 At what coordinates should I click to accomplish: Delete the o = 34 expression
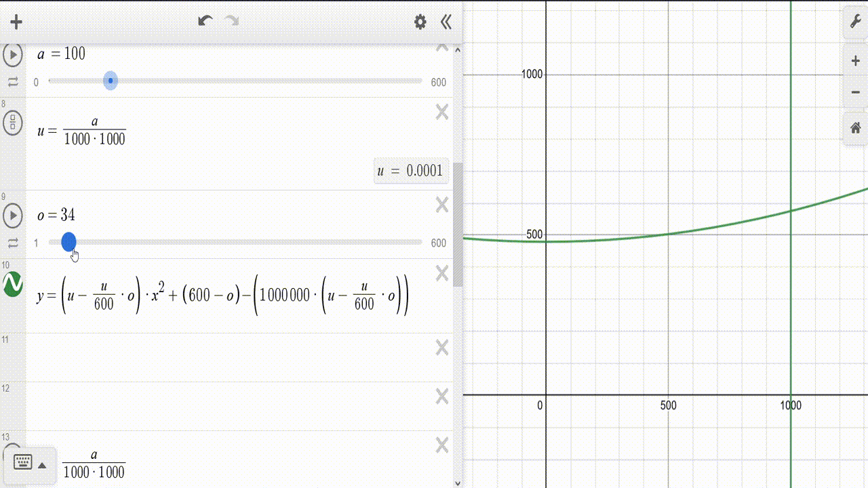pos(442,205)
